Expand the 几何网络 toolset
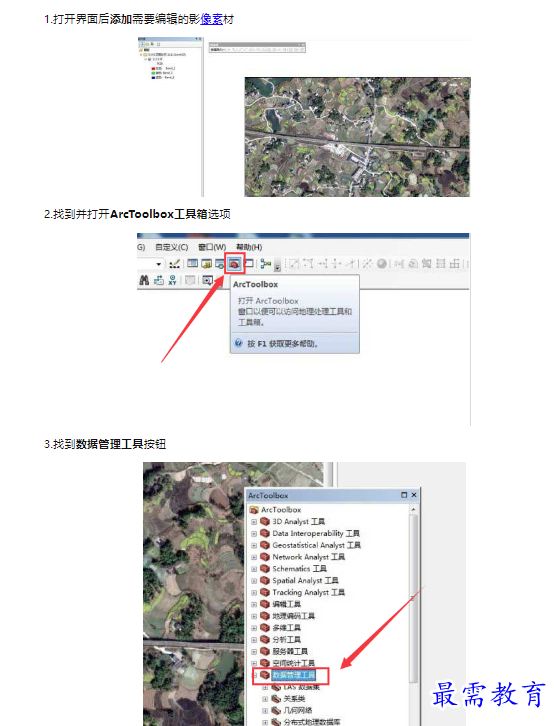Image resolution: width=554 pixels, height=726 pixels. pyautogui.click(x=265, y=711)
